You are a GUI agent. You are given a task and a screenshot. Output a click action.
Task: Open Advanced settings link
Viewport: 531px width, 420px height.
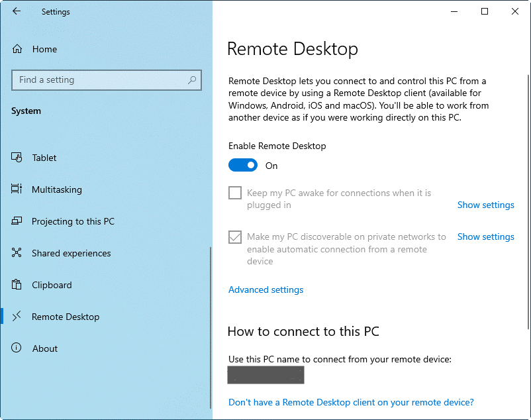pos(265,289)
